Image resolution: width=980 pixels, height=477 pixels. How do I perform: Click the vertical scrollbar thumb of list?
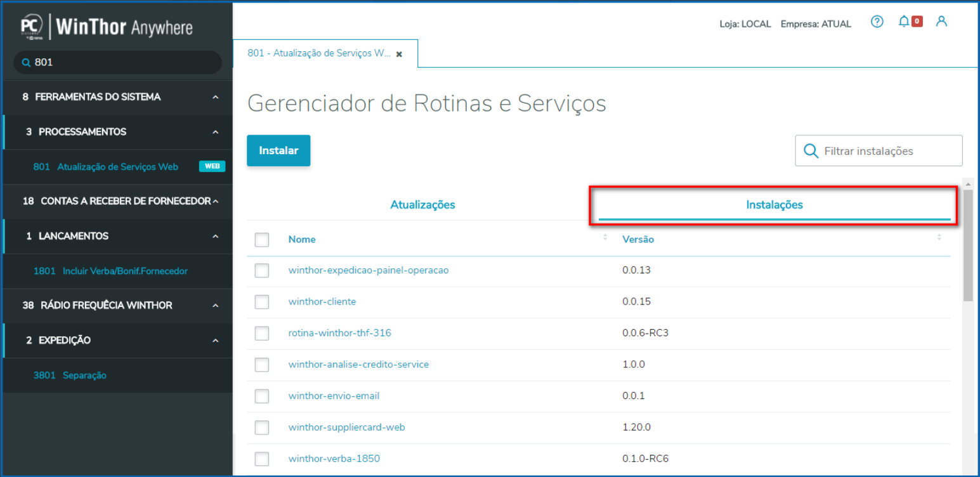click(967, 244)
